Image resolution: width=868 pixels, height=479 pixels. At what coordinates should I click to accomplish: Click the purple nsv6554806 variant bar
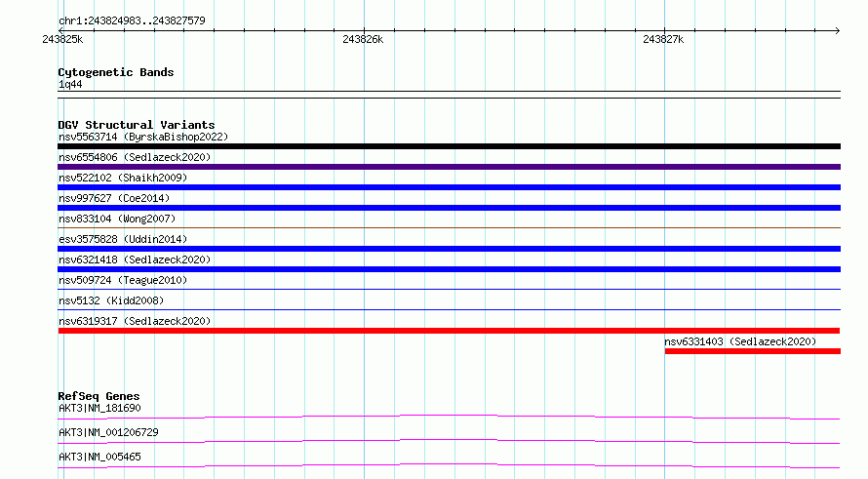pos(449,167)
